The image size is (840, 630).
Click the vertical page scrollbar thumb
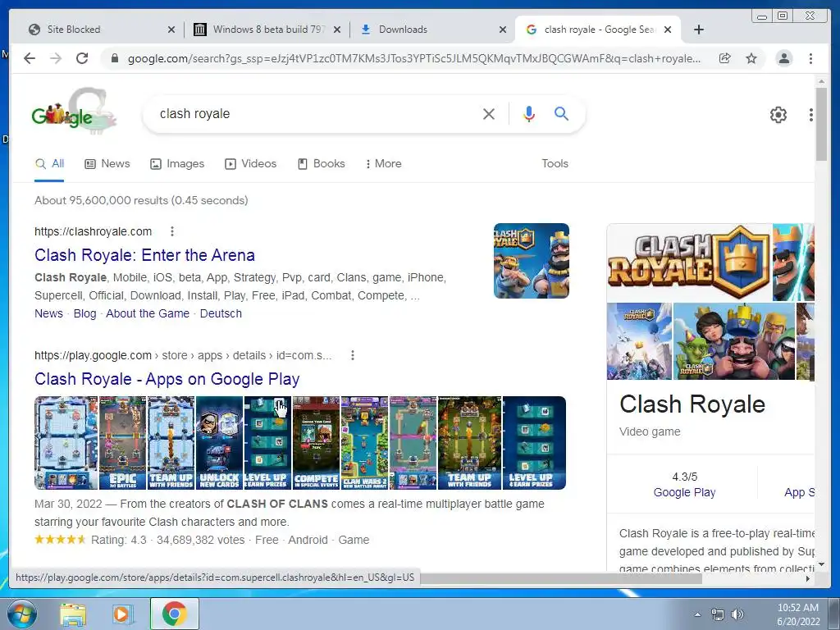click(x=821, y=123)
